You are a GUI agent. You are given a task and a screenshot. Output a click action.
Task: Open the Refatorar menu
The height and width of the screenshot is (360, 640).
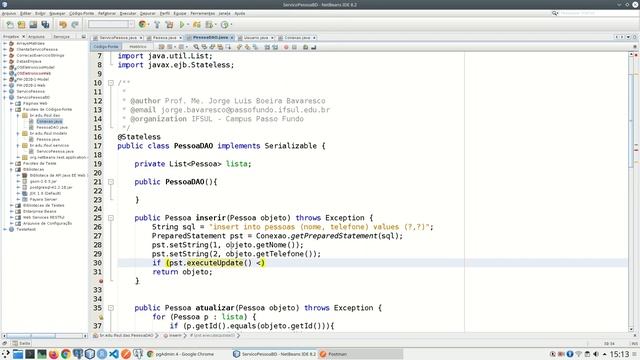point(107,13)
